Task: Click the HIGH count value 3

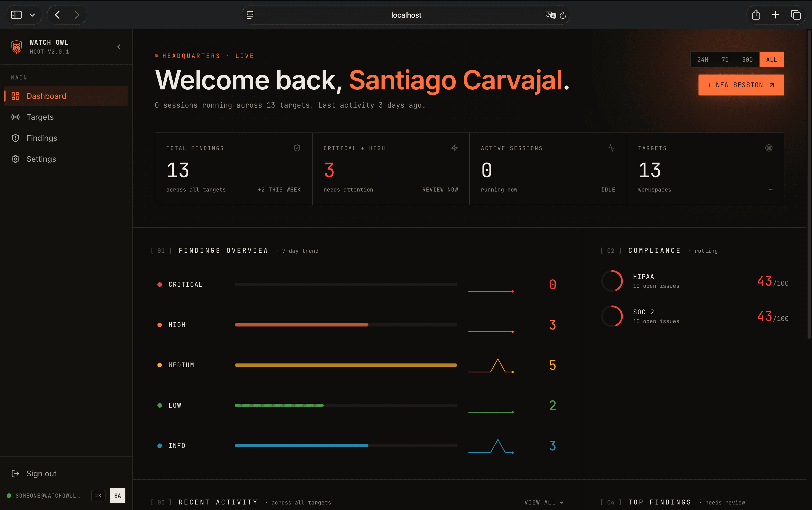Action: tap(553, 325)
